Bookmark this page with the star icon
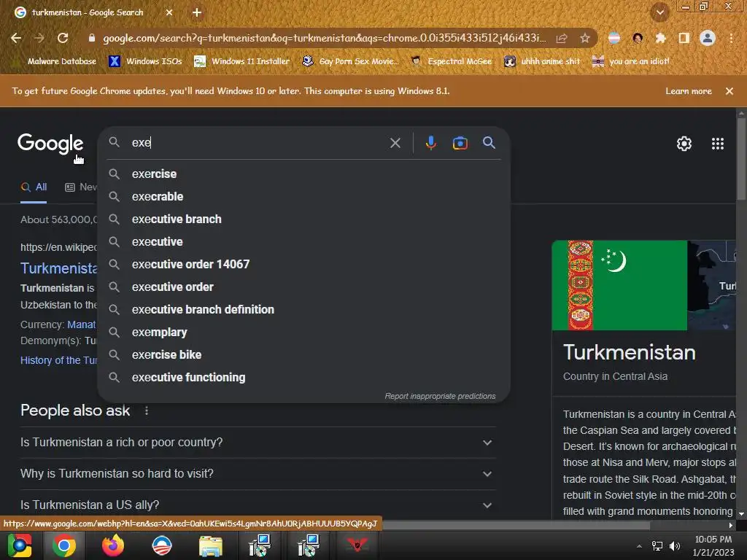This screenshot has width=747, height=560. click(585, 38)
